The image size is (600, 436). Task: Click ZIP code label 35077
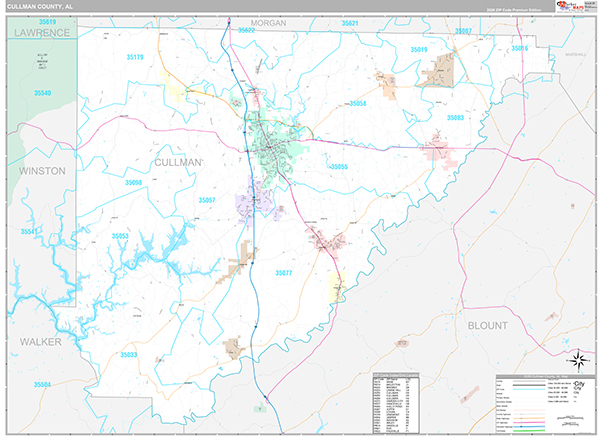tap(284, 273)
